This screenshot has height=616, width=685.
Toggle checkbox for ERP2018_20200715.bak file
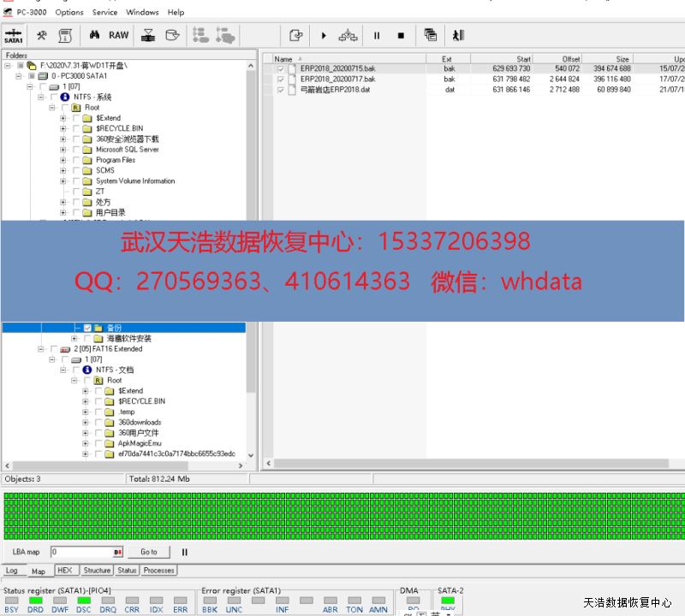pyautogui.click(x=280, y=68)
